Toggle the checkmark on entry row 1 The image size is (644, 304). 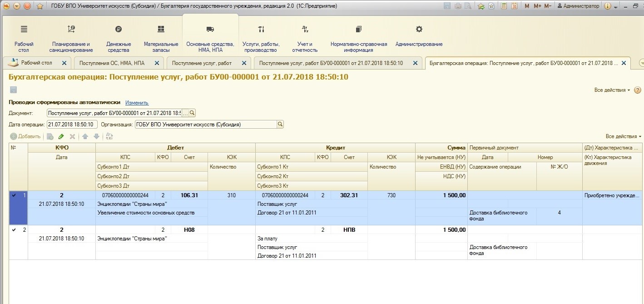[14, 195]
